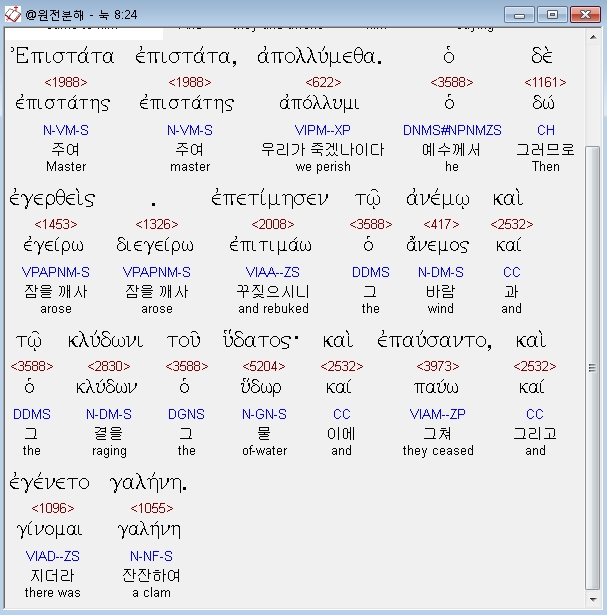
Task: Click the scrollbar down arrow
Action: [593, 600]
